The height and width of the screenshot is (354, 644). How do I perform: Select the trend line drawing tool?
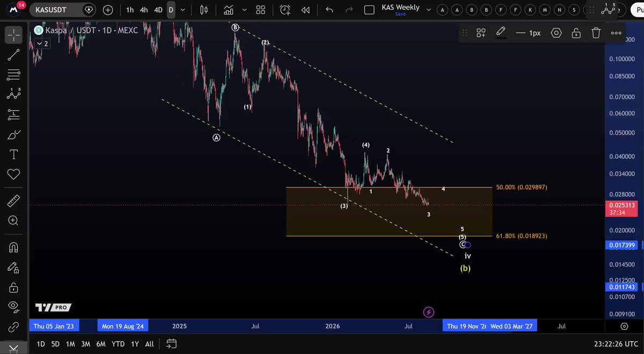tap(13, 54)
